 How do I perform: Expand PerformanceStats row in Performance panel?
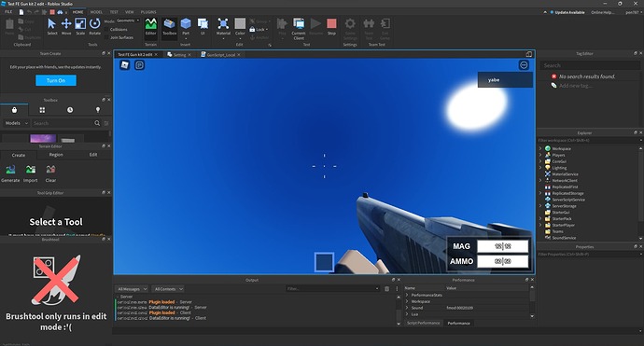tap(407, 295)
